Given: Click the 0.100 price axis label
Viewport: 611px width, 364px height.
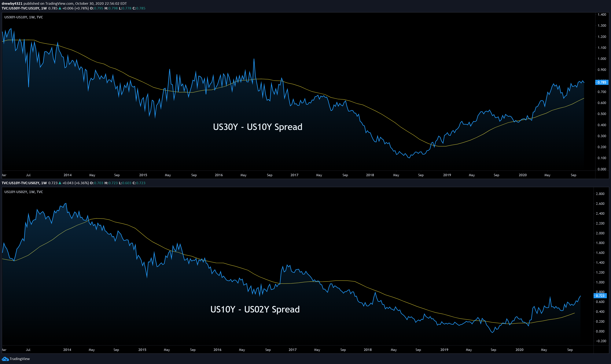Looking at the screenshot, I should tap(602, 158).
